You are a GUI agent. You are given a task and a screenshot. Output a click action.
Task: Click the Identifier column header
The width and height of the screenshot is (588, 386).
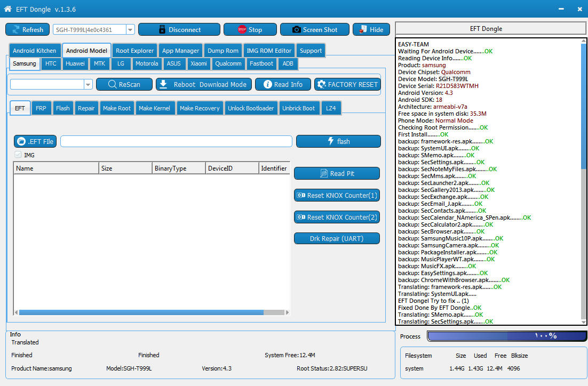coord(274,168)
